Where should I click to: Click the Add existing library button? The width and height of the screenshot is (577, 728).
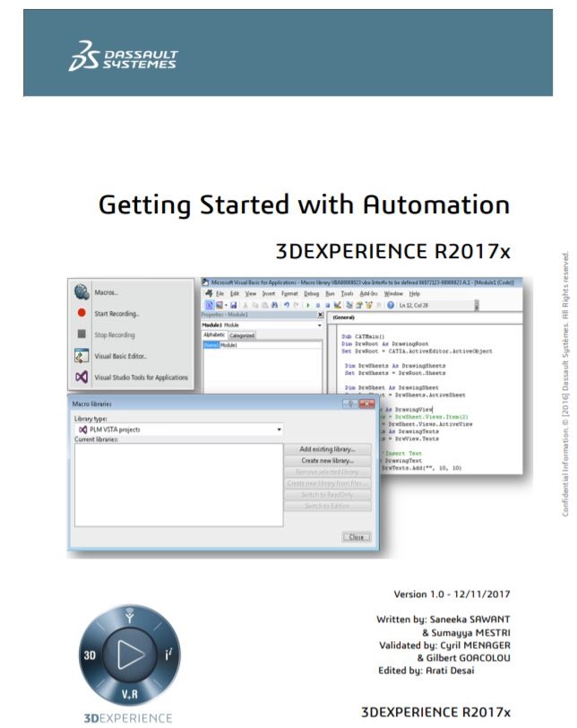pos(327,449)
